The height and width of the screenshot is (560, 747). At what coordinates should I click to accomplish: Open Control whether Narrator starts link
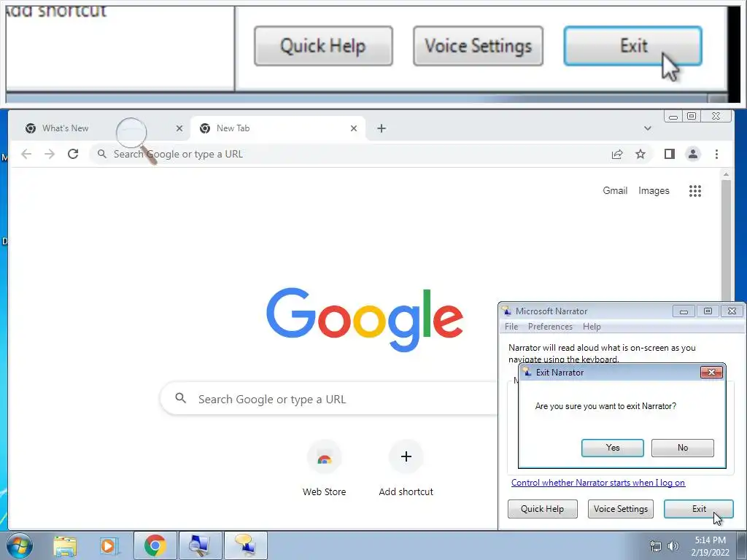598,483
